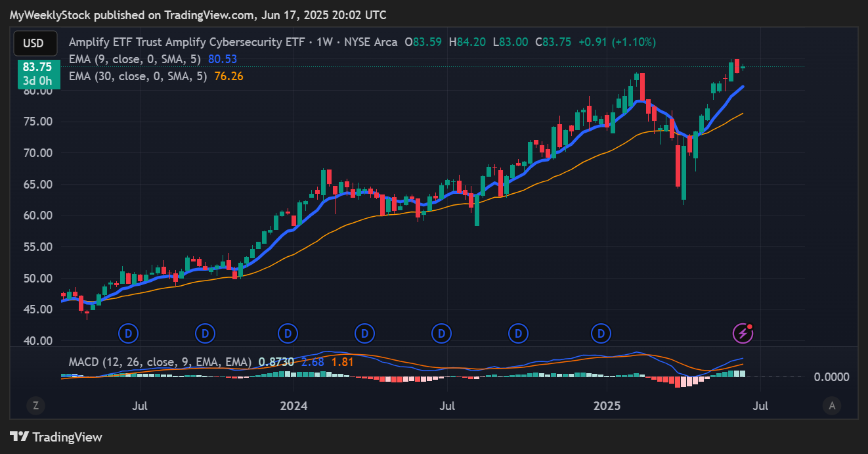Click the D dividend marker closest to the lightning icon
Image resolution: width=868 pixels, height=454 pixels.
pos(600,334)
